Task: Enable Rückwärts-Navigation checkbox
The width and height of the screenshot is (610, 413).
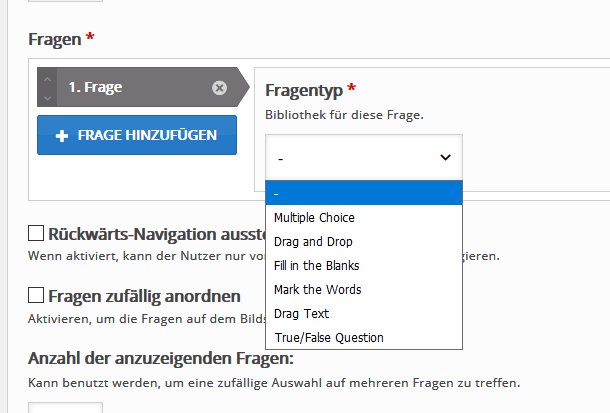Action: click(37, 235)
